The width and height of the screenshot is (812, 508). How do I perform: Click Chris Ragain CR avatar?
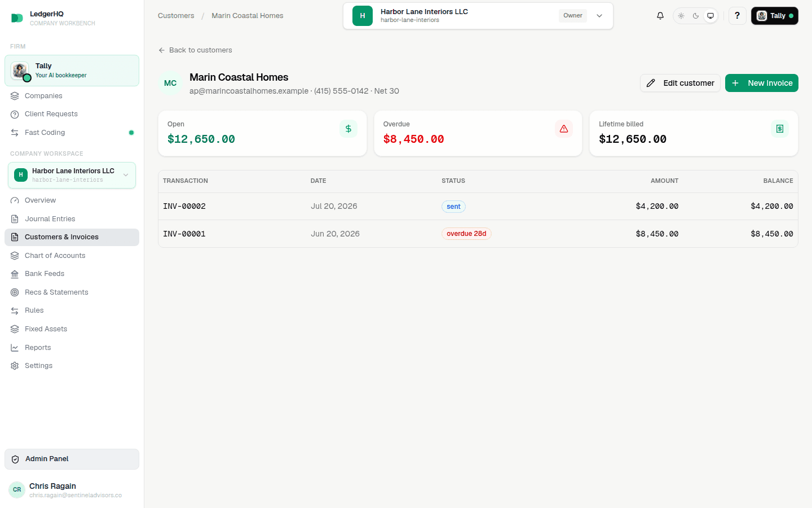17,489
